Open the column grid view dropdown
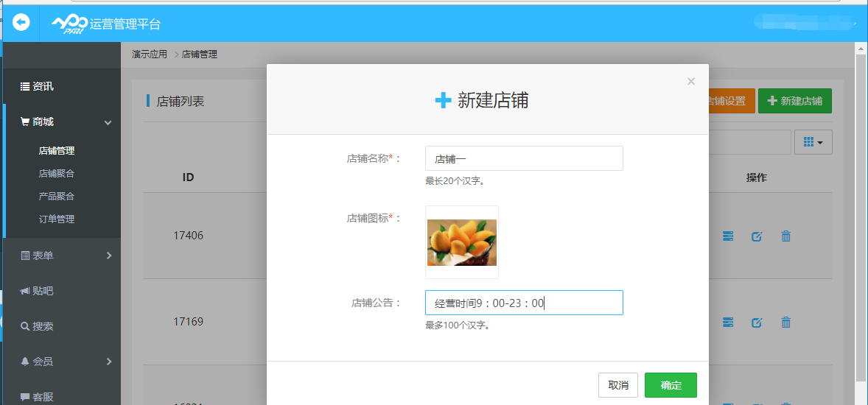 [813, 142]
